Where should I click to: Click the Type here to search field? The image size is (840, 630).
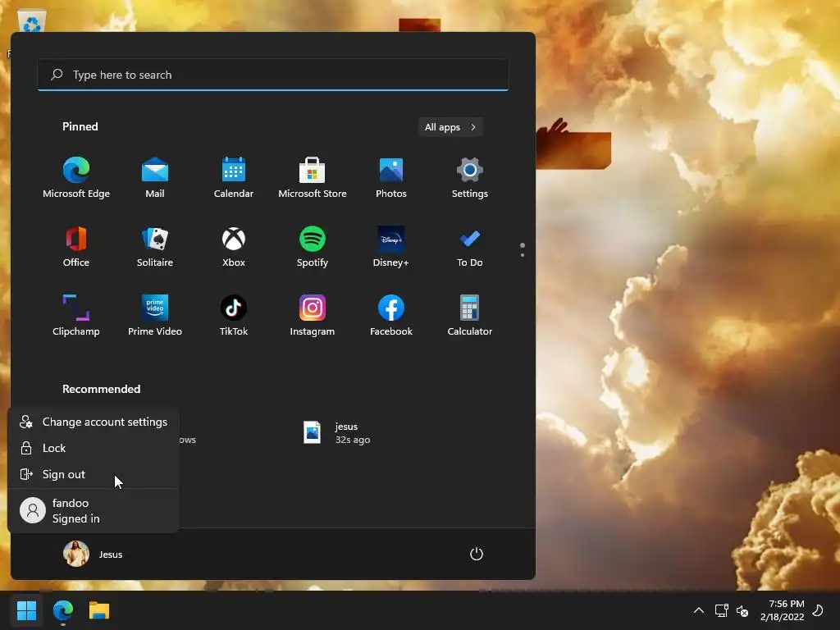pos(272,75)
